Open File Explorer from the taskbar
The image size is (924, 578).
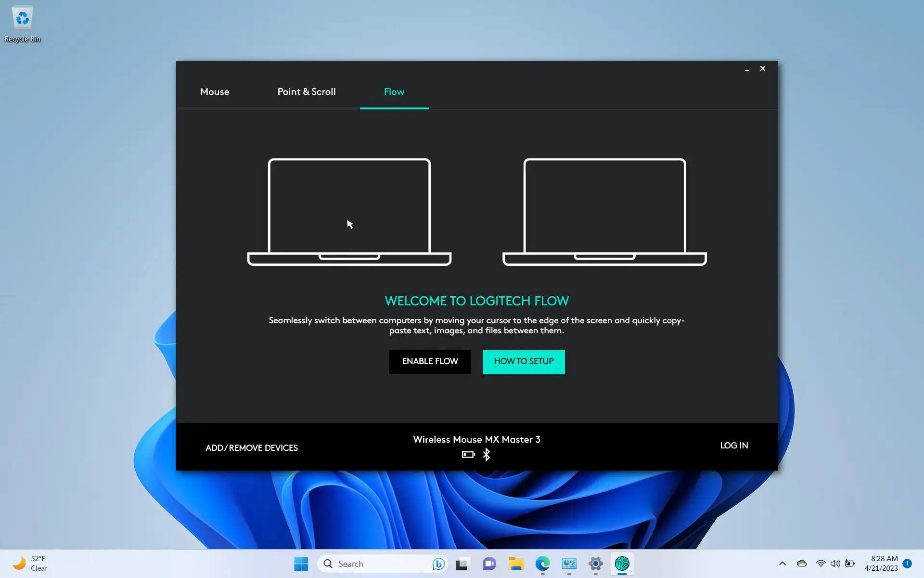click(516, 564)
